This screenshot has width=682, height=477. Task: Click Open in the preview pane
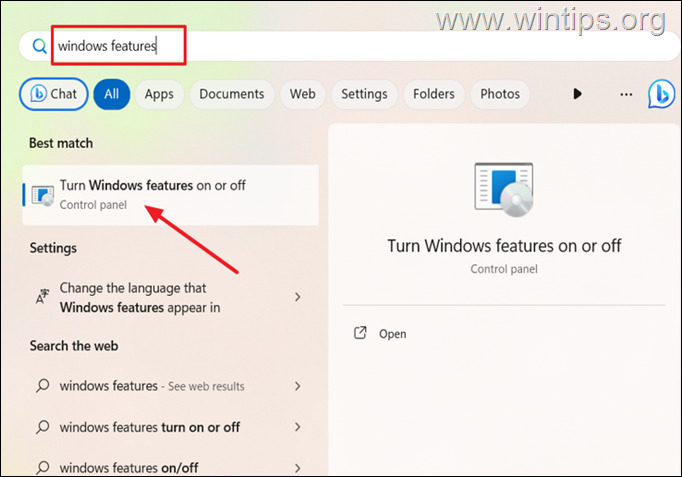coord(393,334)
